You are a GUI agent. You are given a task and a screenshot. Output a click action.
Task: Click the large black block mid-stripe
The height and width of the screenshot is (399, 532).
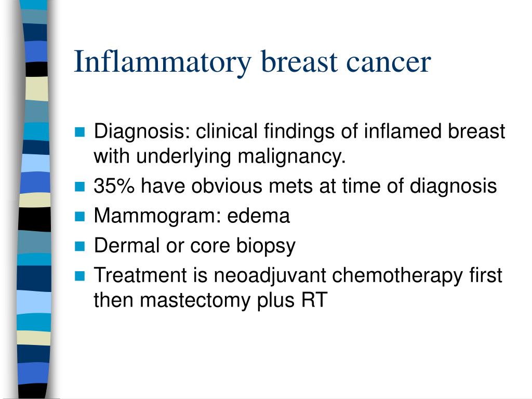(x=35, y=220)
